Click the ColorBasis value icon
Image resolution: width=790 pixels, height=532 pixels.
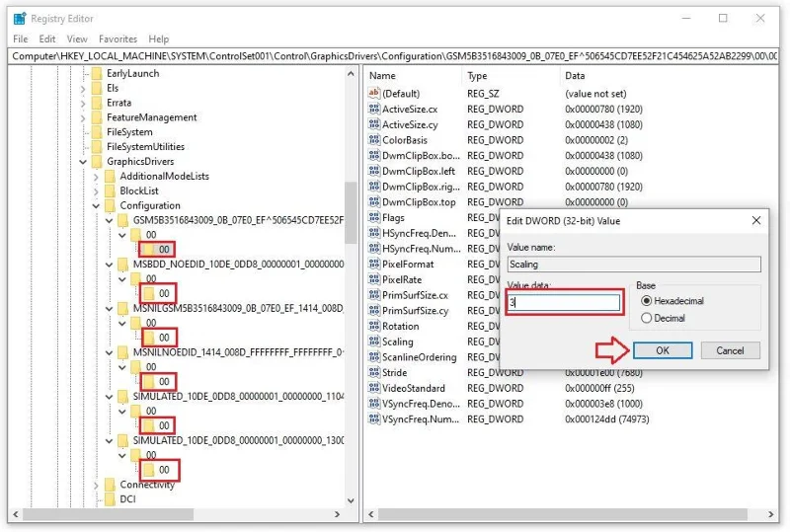(373, 140)
